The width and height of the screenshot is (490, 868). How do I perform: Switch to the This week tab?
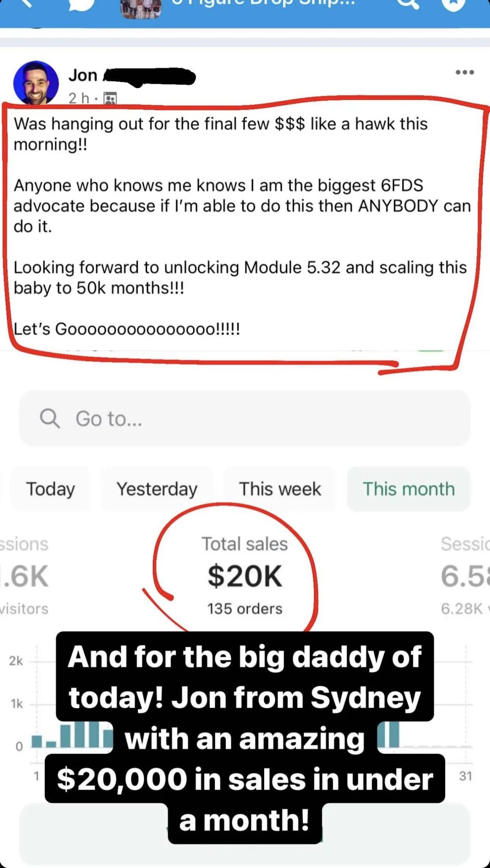(x=280, y=489)
